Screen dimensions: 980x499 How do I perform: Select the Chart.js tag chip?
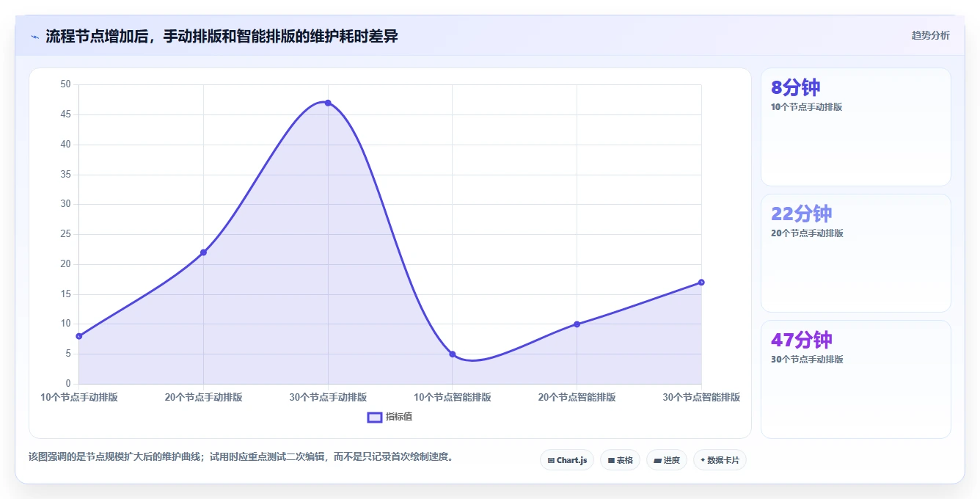click(567, 460)
